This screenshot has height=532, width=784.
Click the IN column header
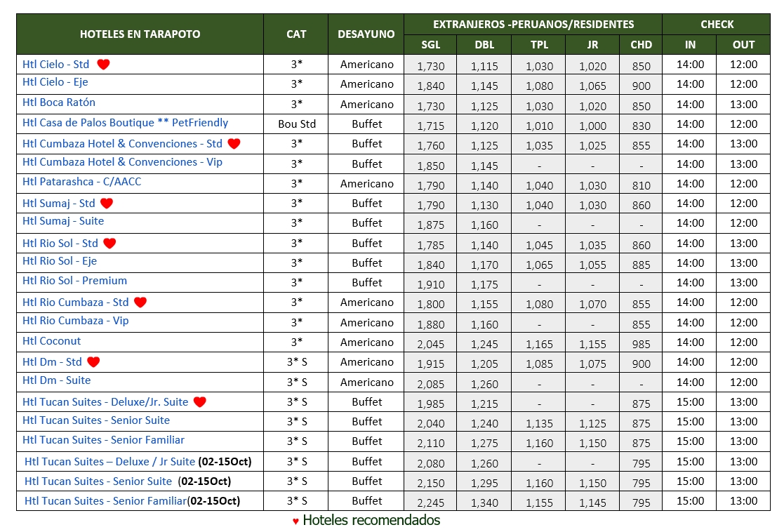click(690, 44)
